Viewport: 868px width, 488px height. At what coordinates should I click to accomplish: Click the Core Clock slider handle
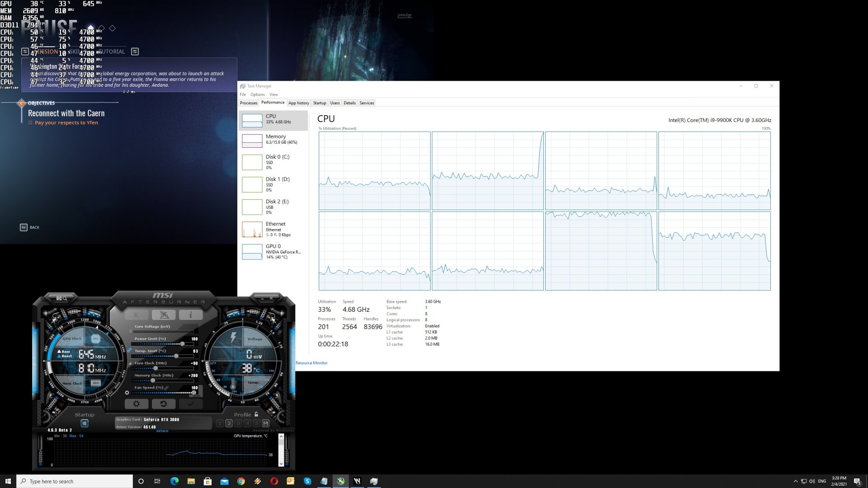tap(156, 368)
